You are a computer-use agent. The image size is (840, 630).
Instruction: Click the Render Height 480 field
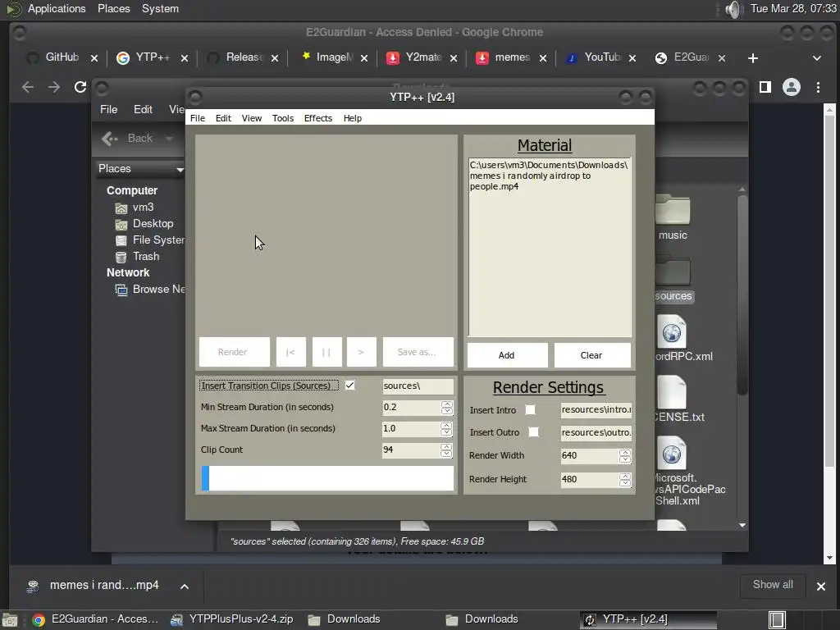click(589, 479)
